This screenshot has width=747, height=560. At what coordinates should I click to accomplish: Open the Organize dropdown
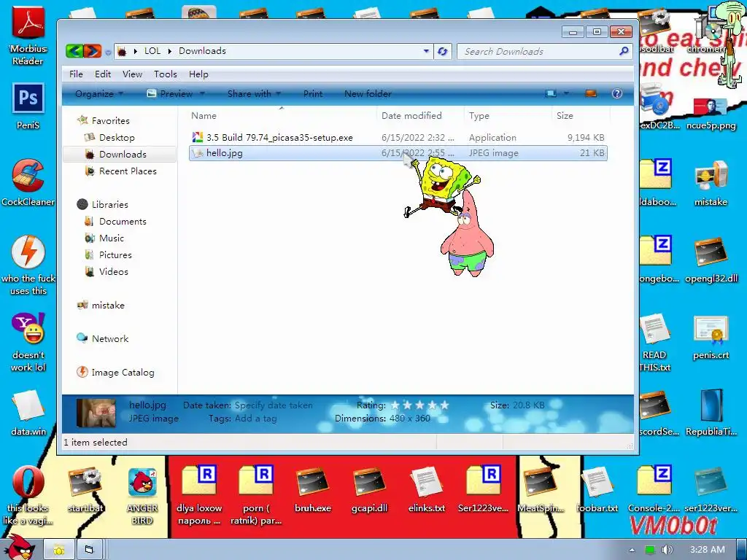(x=99, y=94)
